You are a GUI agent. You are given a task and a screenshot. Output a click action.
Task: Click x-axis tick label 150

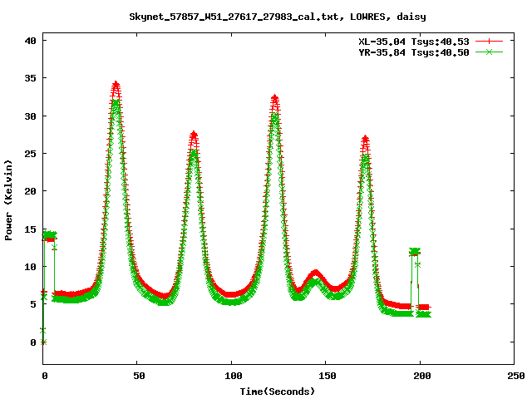[328, 376]
